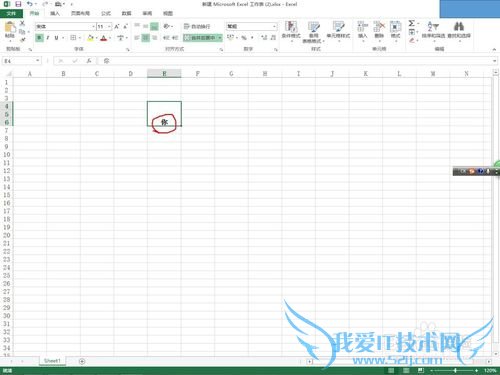The image size is (500, 375).
Task: Set vertical alignment to top
Action: [x=137, y=26]
